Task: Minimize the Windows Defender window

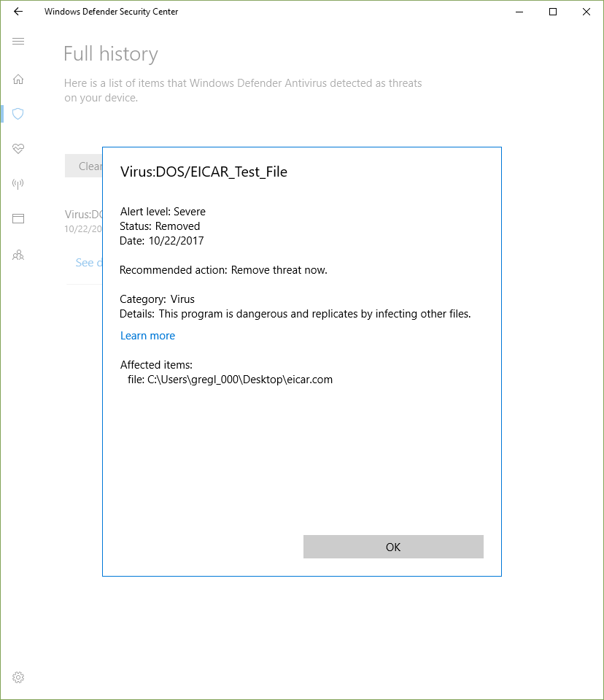Action: tap(519, 12)
